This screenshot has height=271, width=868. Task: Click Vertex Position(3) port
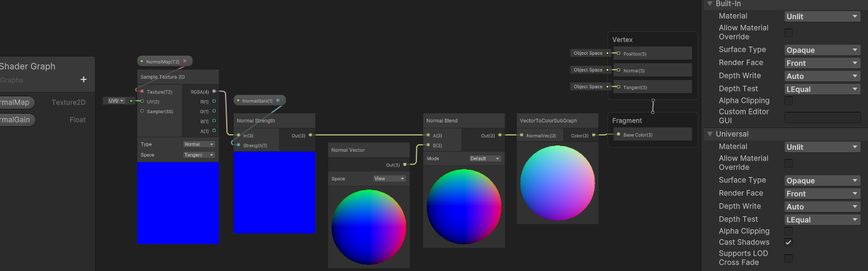point(618,53)
